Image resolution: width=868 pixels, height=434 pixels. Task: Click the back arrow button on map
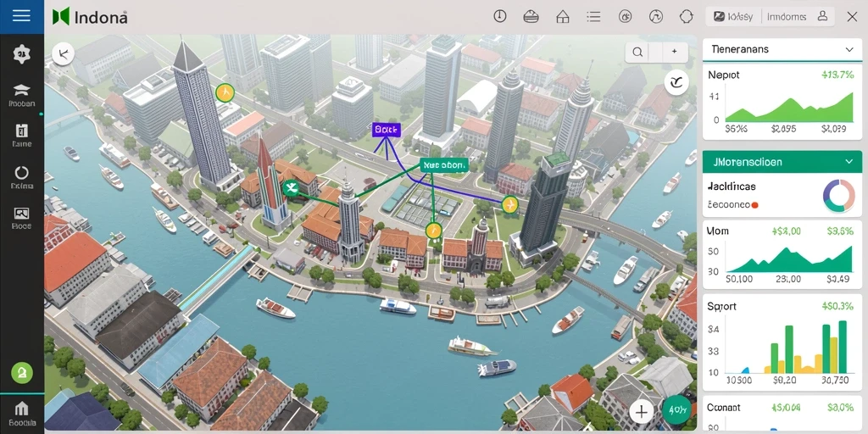click(63, 53)
